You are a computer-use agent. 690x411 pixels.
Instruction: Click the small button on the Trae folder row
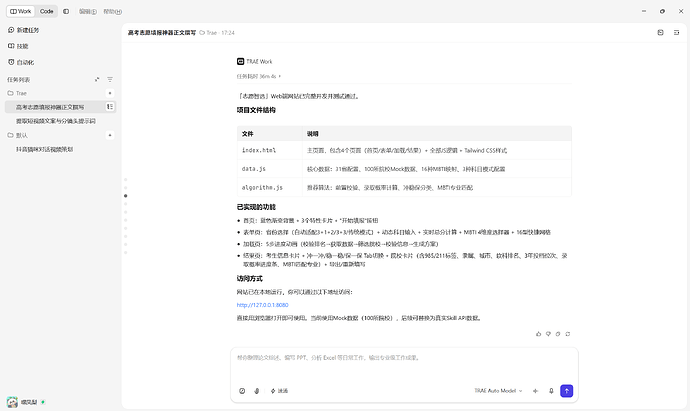click(110, 93)
